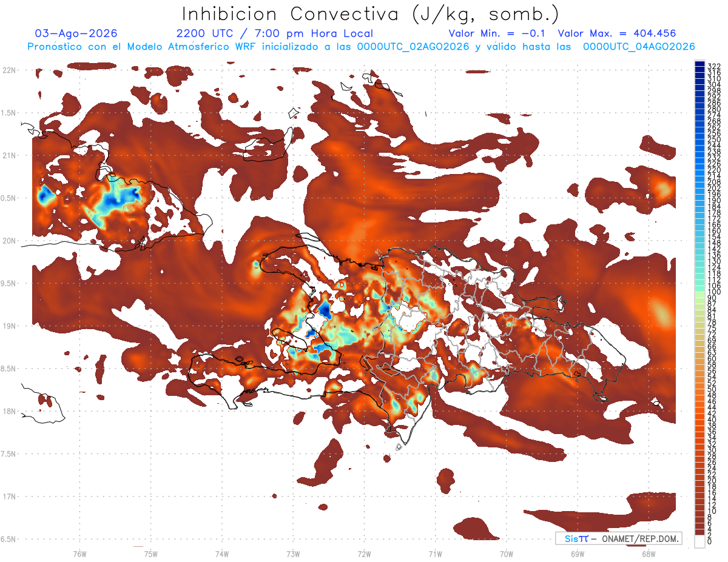Click the '100' value on the color scale
Image resolution: width=728 pixels, height=562 pixels.
(713, 292)
